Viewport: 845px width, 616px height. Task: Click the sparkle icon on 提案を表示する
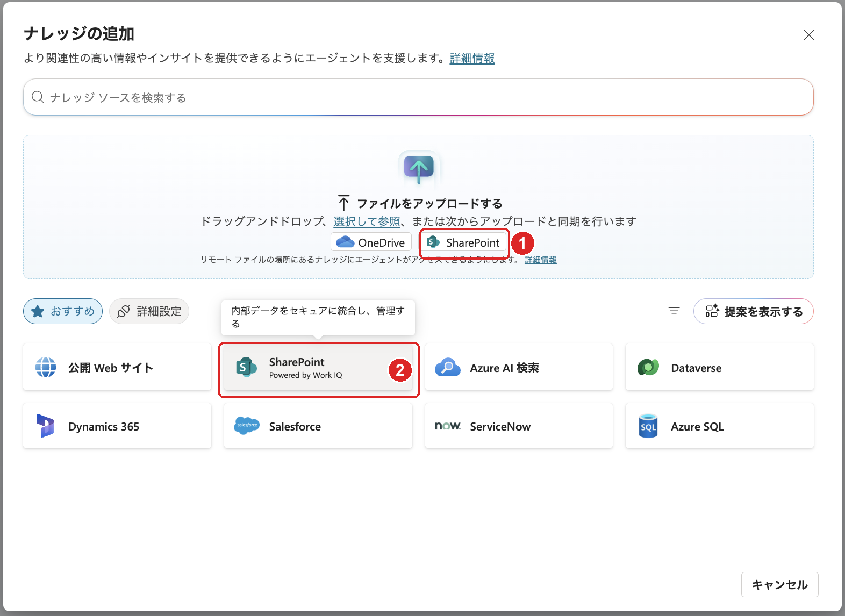(x=712, y=311)
